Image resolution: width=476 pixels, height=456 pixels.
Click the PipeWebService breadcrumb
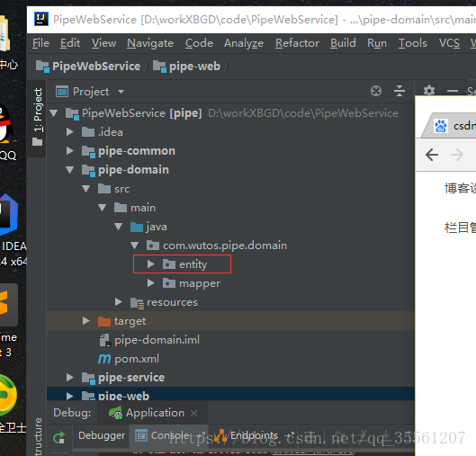pos(88,67)
